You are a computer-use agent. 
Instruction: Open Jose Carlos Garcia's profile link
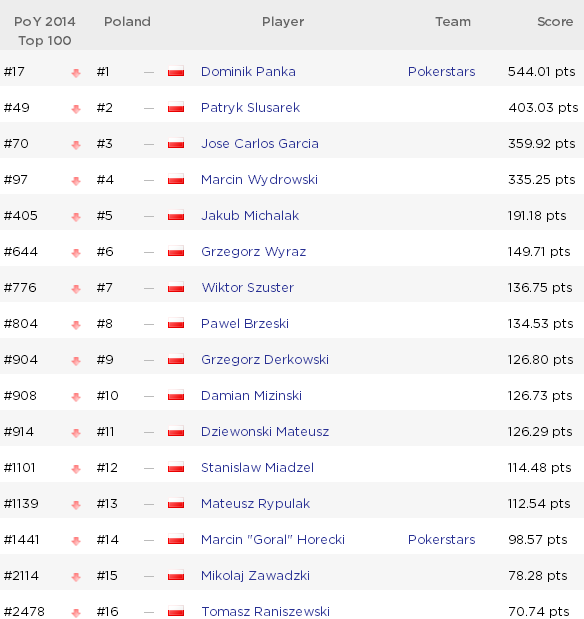click(x=260, y=143)
